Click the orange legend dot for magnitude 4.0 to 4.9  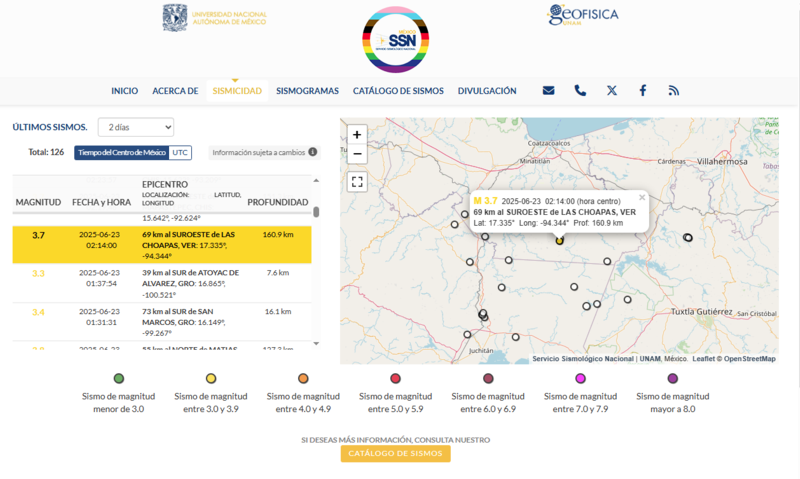click(303, 379)
